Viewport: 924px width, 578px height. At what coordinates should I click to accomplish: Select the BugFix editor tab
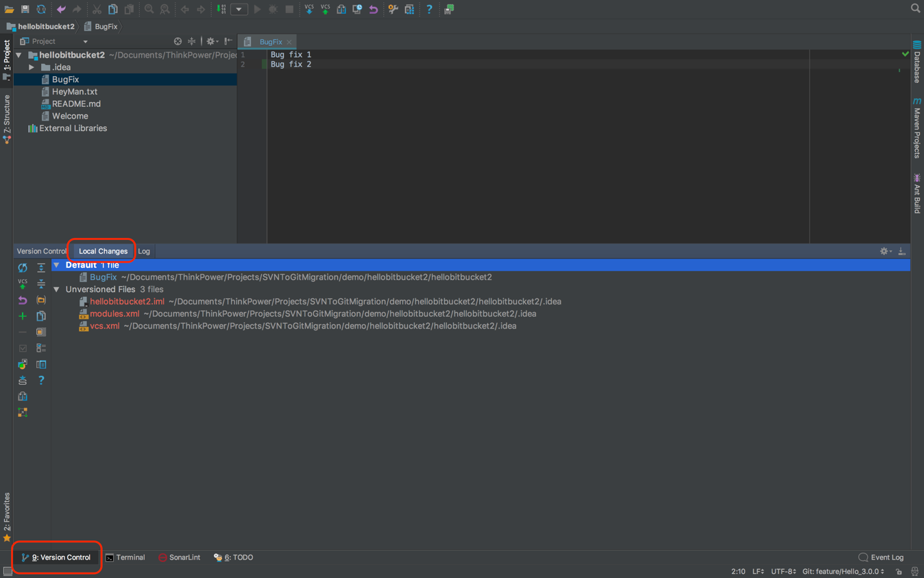268,42
